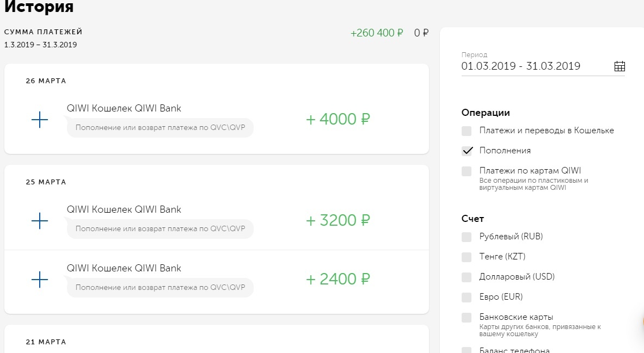Check the Долларовый (USD) account filter
Screen dimensions: 644x353
pos(467,277)
